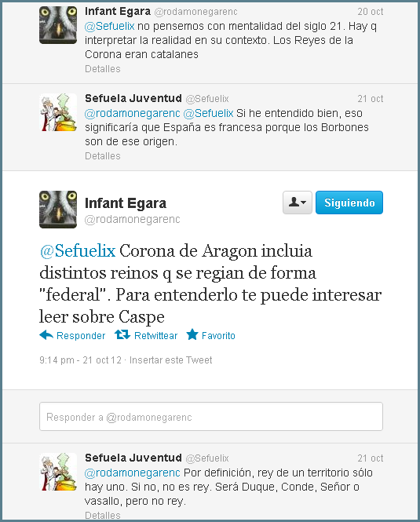This screenshot has height=522, width=420.
Task: Click the Responder a @rodamonegarenc reply field
Action: (211, 417)
